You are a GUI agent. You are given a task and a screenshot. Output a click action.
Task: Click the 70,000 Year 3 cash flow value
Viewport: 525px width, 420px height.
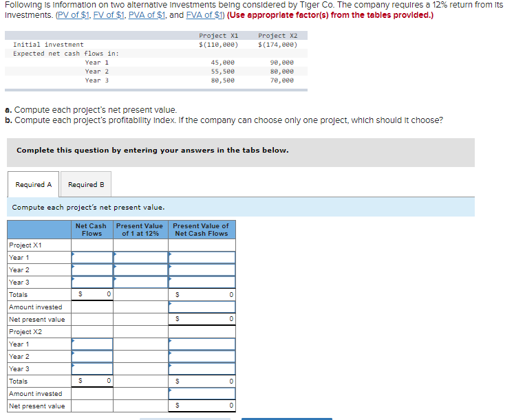282,80
